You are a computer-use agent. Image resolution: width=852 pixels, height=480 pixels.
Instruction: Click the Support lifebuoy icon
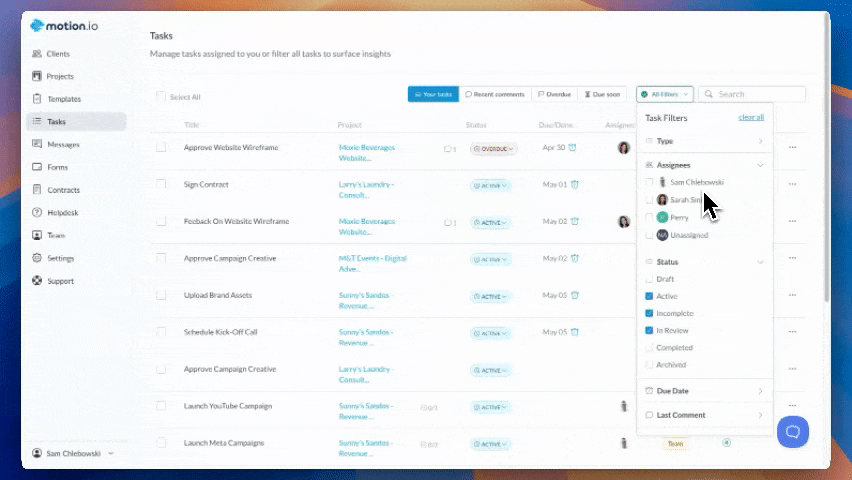(x=37, y=280)
